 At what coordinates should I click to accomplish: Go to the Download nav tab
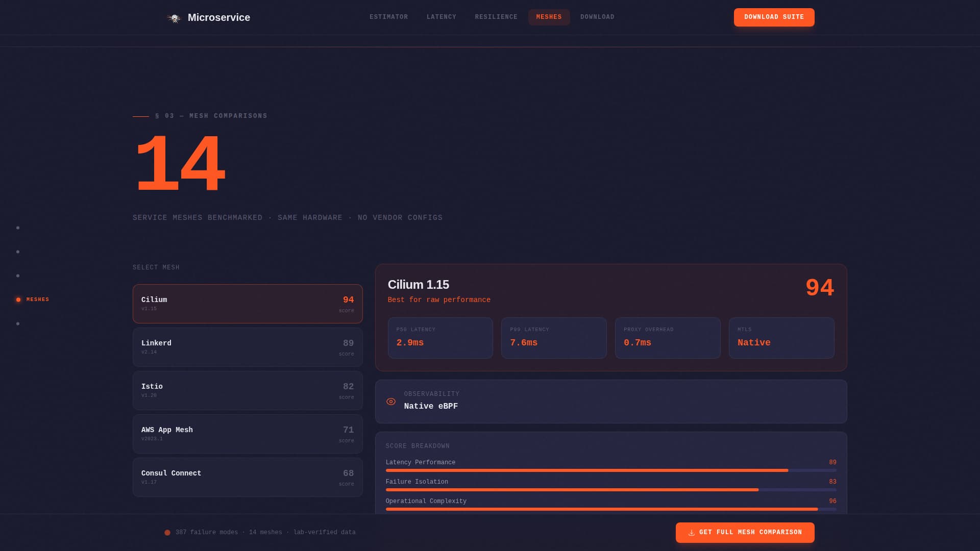coord(597,17)
